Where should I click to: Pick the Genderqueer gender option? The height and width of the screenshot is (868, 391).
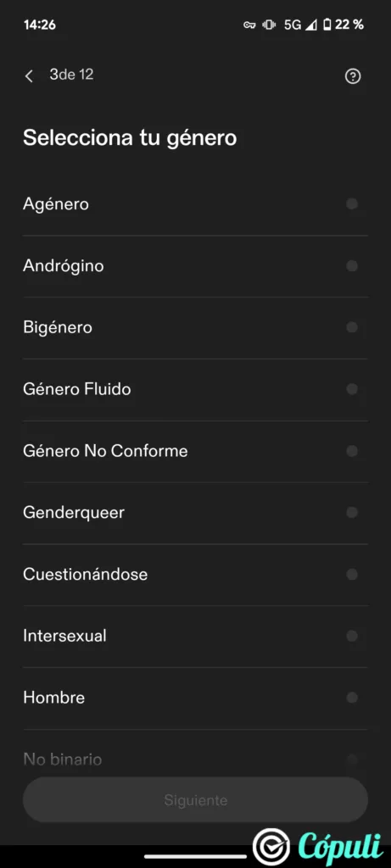pos(195,513)
